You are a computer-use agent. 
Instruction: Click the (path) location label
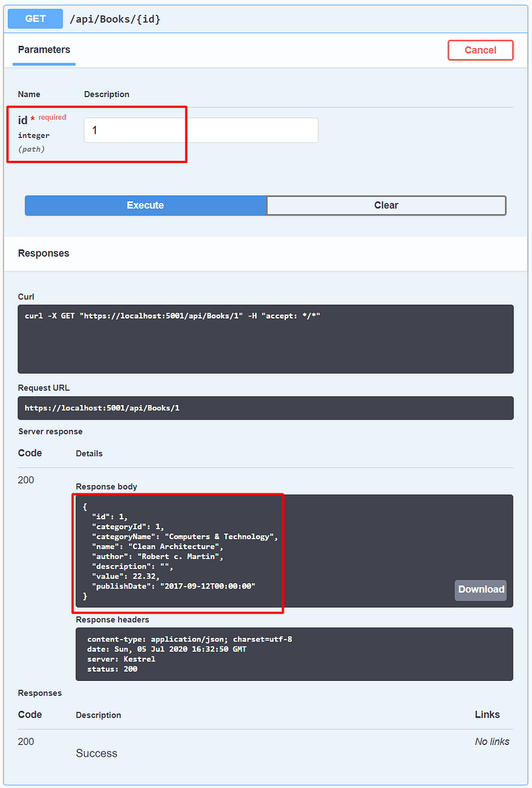tap(32, 149)
